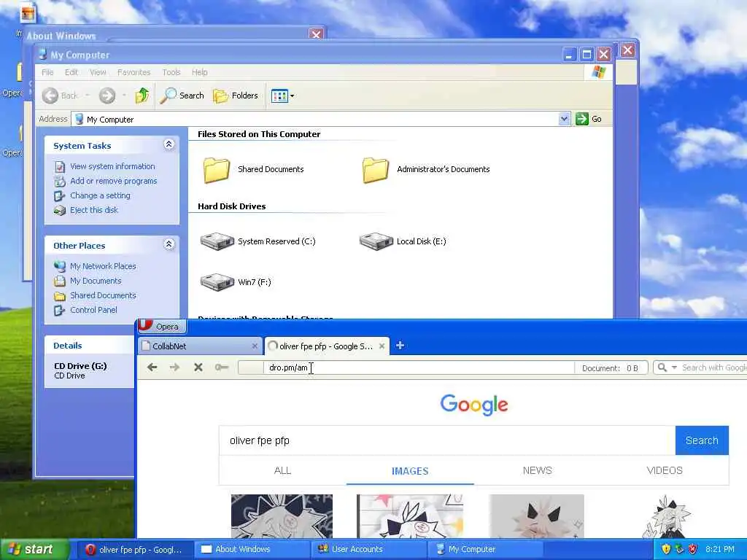Select the Shared Documents folder icon

coord(217,170)
